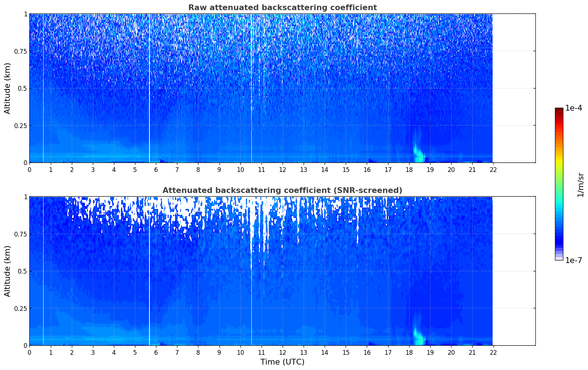The height and width of the screenshot is (370, 588).
Task: Click the bottom plot 'Altitude (km)' label
Action: pos(8,271)
